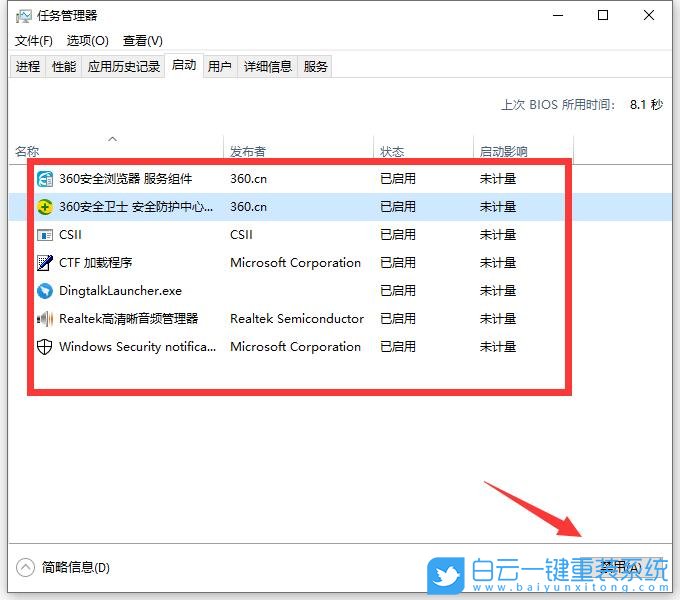Click the Windows Security shield icon
Image resolution: width=680 pixels, height=600 pixels.
[x=45, y=347]
